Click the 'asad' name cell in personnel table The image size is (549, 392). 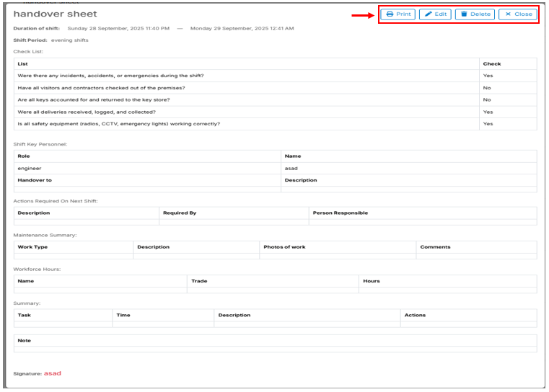(291, 168)
